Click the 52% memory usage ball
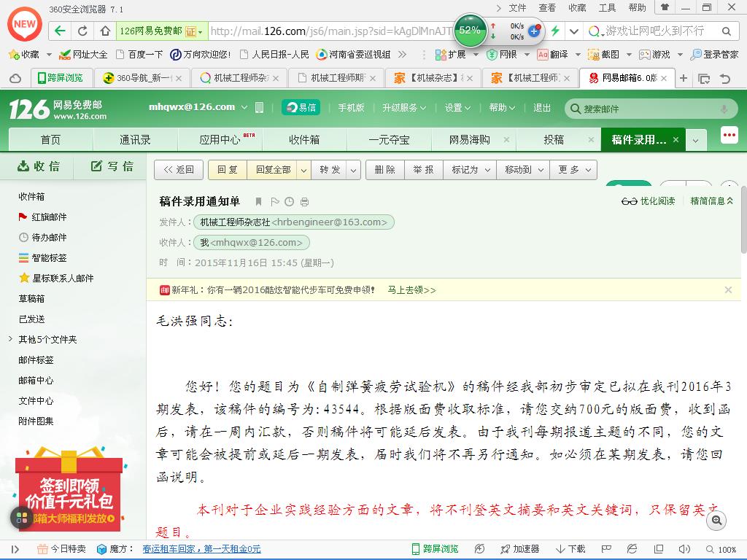747x560 pixels. [x=471, y=31]
